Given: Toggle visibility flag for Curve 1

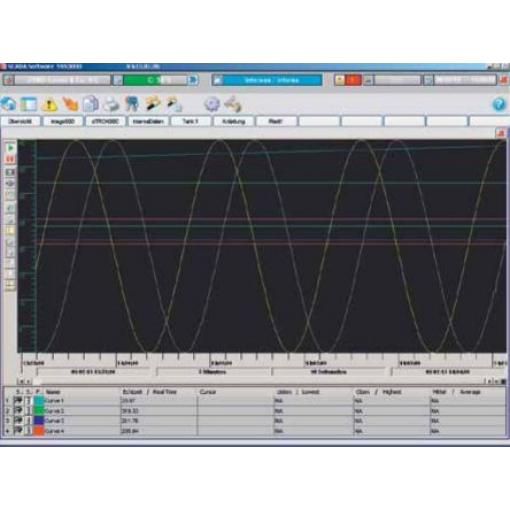Looking at the screenshot, I should click(x=18, y=400).
